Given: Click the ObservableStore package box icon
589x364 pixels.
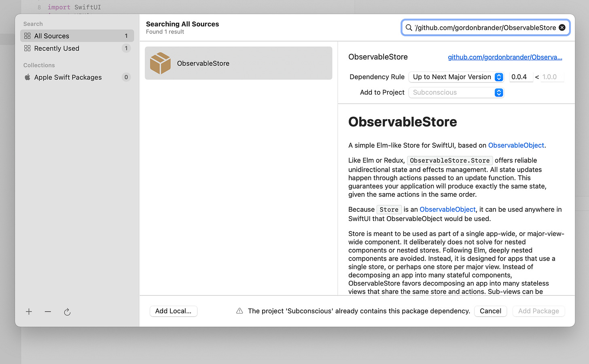Looking at the screenshot, I should pyautogui.click(x=160, y=63).
